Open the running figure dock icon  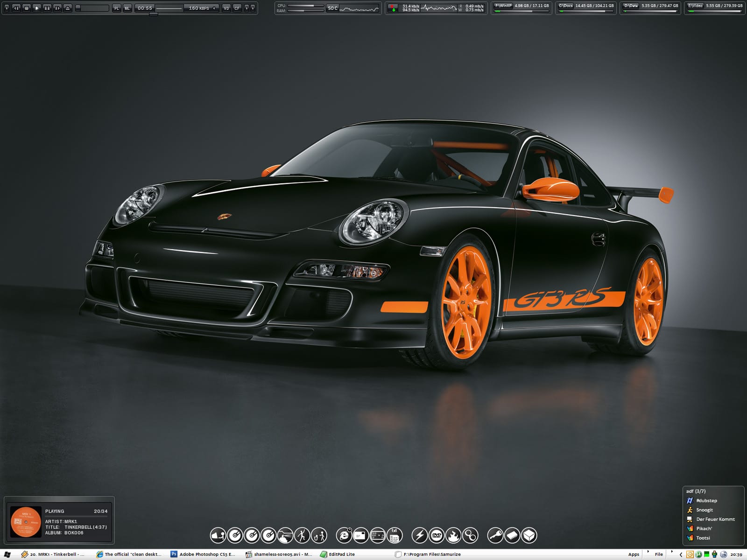302,535
